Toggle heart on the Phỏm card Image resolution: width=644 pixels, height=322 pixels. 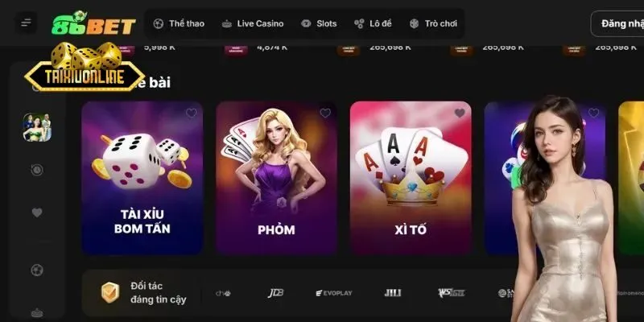click(x=325, y=113)
